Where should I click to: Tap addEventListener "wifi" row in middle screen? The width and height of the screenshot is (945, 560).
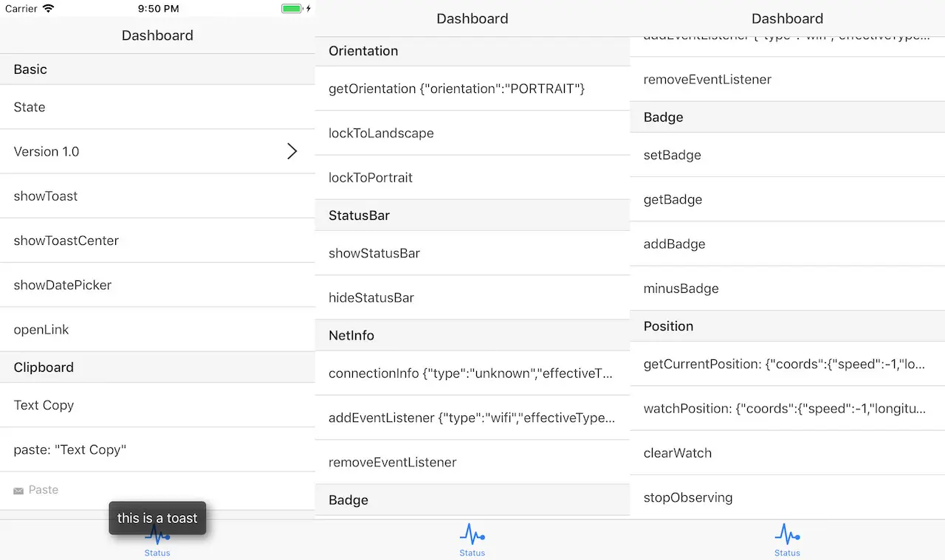click(x=472, y=418)
